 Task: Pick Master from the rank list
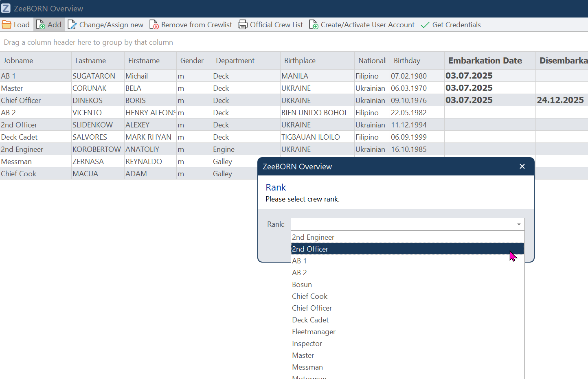coord(408,355)
